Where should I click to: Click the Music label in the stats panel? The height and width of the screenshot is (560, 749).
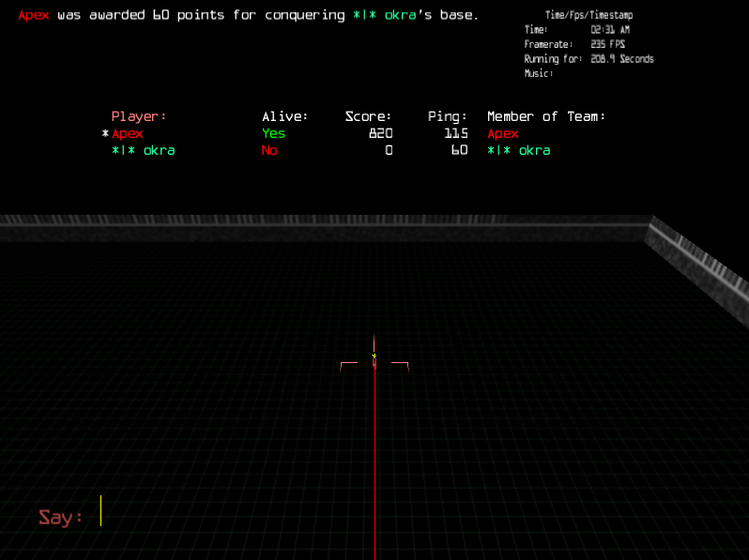click(538, 73)
